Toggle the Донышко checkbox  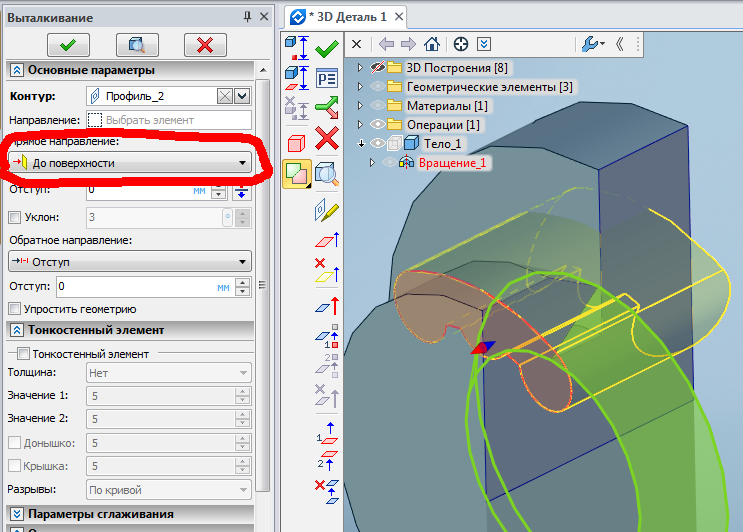point(15,443)
